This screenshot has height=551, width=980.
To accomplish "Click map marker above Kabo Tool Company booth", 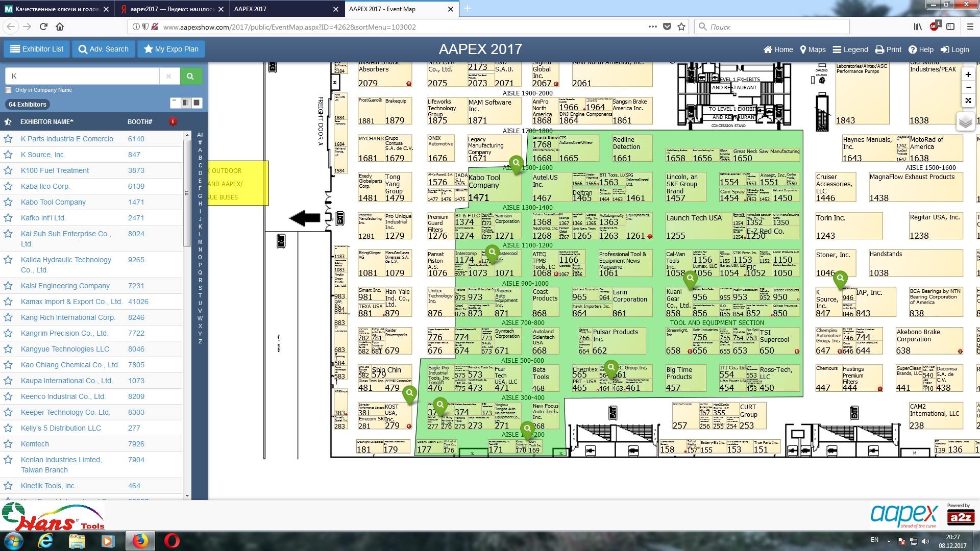I will coord(516,164).
